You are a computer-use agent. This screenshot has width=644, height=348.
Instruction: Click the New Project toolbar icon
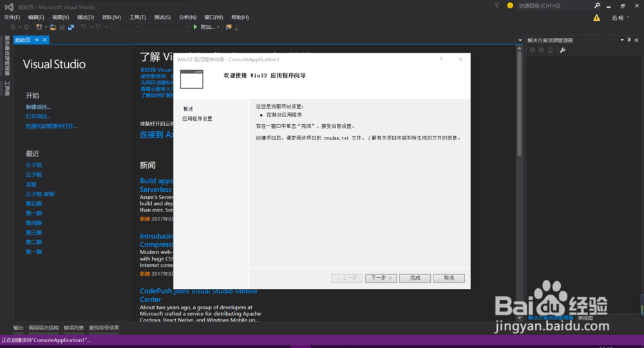tap(39, 27)
